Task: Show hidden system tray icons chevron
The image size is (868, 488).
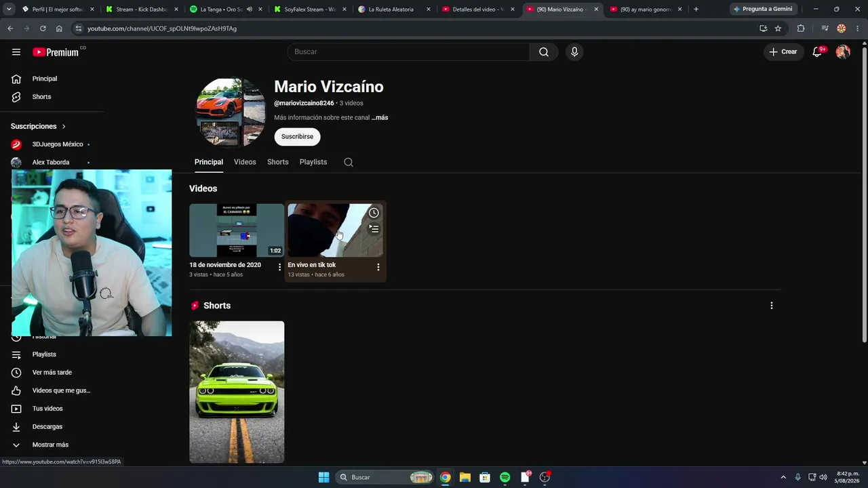Action: [783, 477]
